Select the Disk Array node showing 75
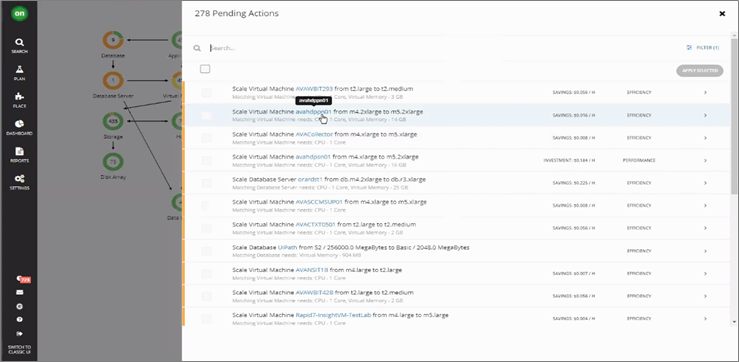Viewport: 739px width, 362px height. click(113, 162)
